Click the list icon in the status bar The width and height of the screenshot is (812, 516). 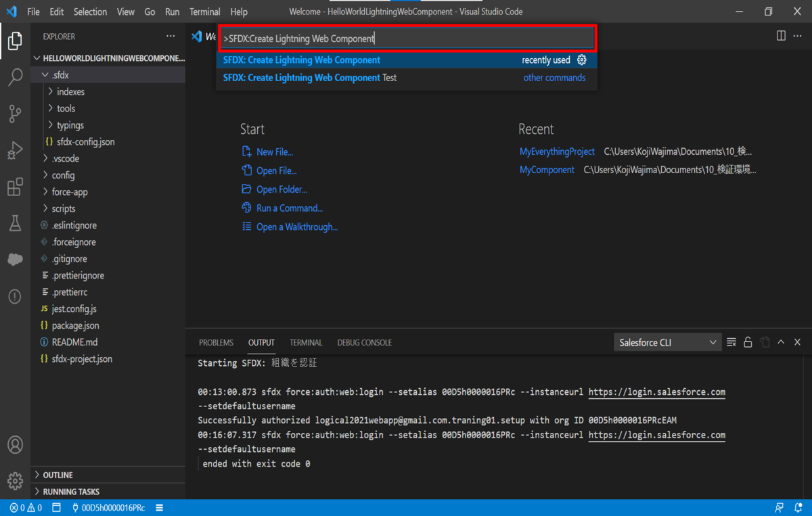(x=160, y=508)
